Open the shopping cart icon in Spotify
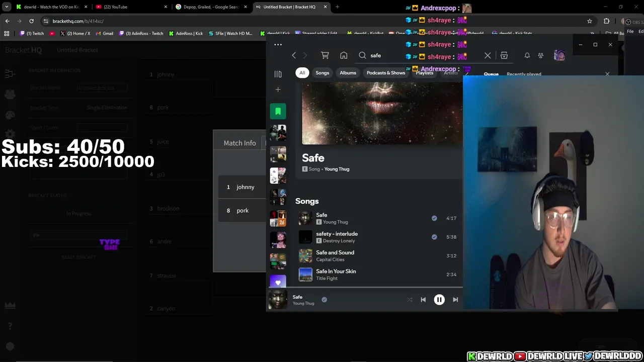 click(x=325, y=55)
